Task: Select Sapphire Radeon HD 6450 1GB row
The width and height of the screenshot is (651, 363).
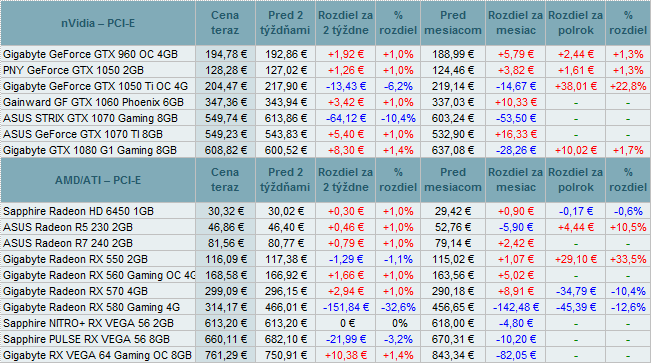Action: [x=326, y=211]
